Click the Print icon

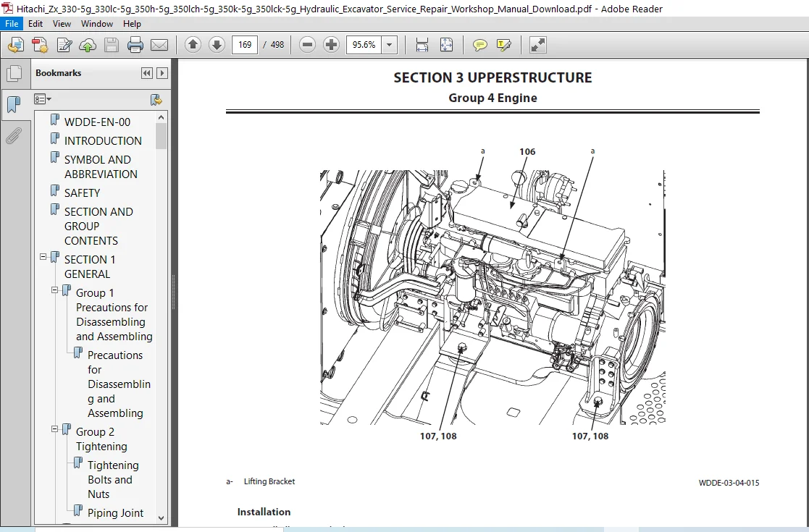pos(135,46)
